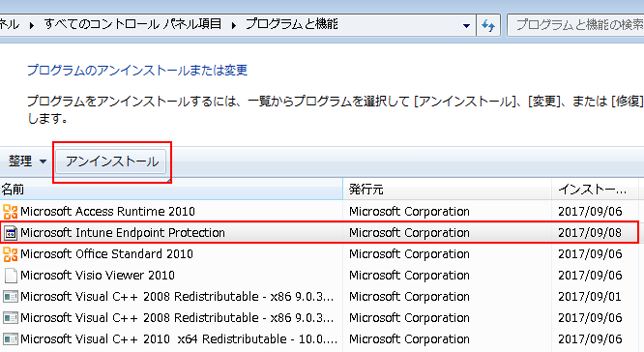The height and width of the screenshot is (352, 644).
Task: Expand arrow before プログラムと機能 breadcrumb
Action: point(234,25)
